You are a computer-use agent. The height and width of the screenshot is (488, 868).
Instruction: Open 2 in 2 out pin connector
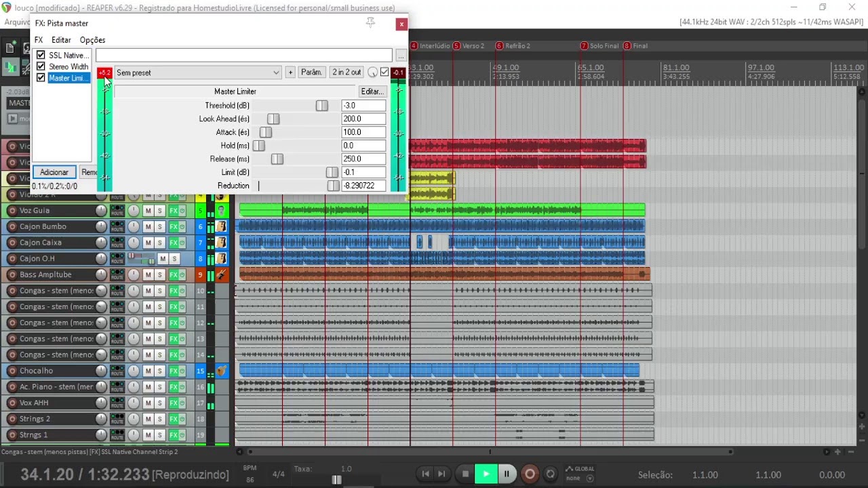(x=347, y=73)
